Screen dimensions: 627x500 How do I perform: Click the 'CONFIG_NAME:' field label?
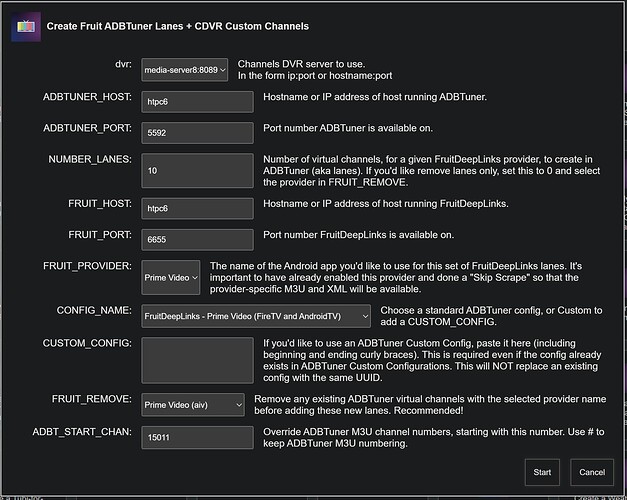pos(94,311)
